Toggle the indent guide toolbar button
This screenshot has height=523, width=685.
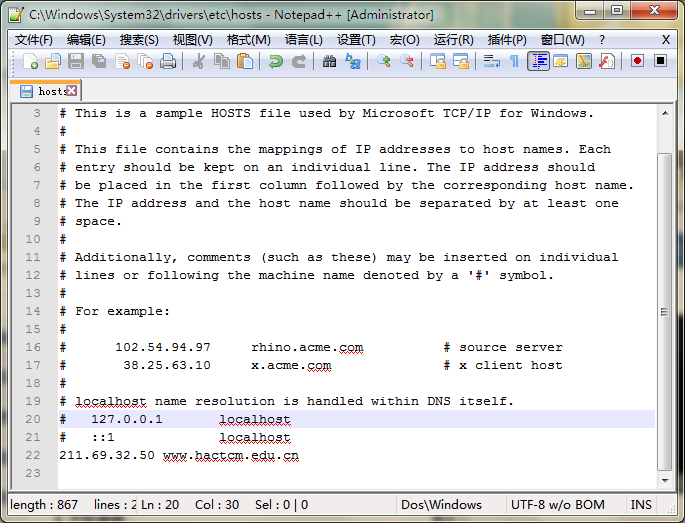pyautogui.click(x=538, y=62)
